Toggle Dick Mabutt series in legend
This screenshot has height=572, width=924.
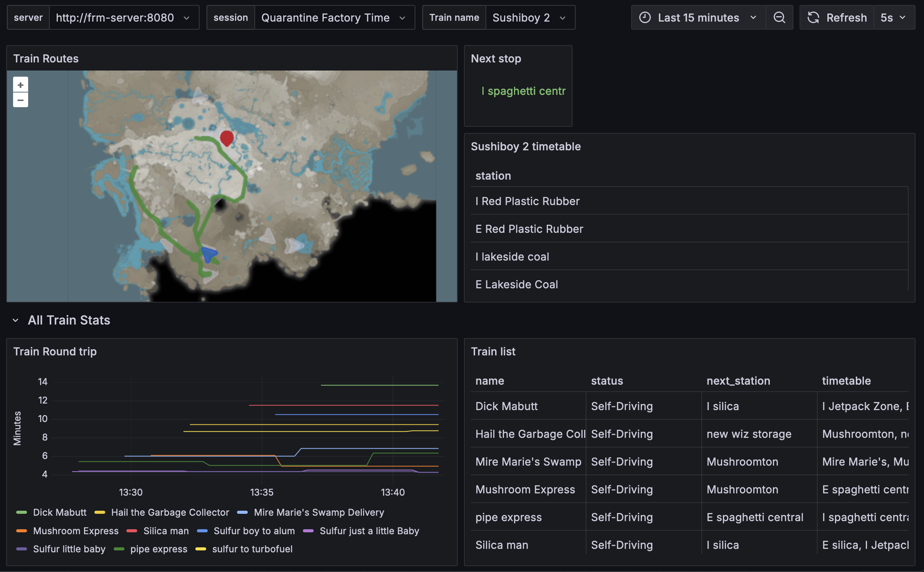(59, 512)
